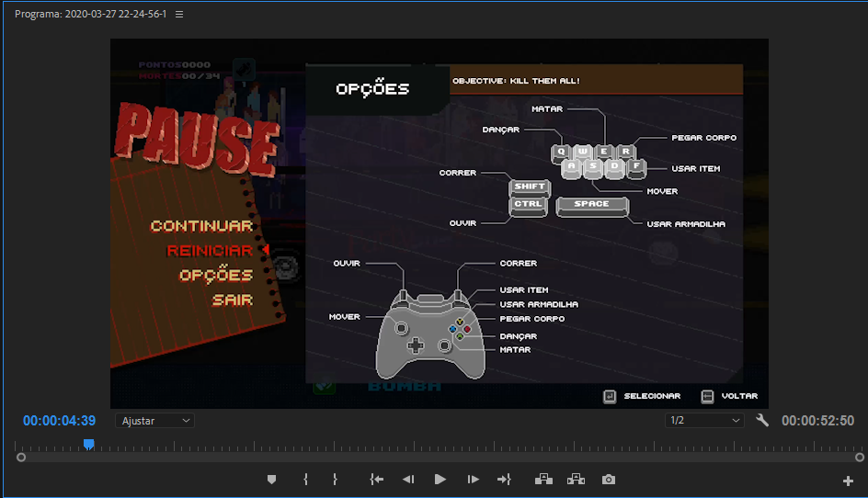Click the SELECIONAR label in the preview
This screenshot has height=498, width=868.
(x=652, y=396)
